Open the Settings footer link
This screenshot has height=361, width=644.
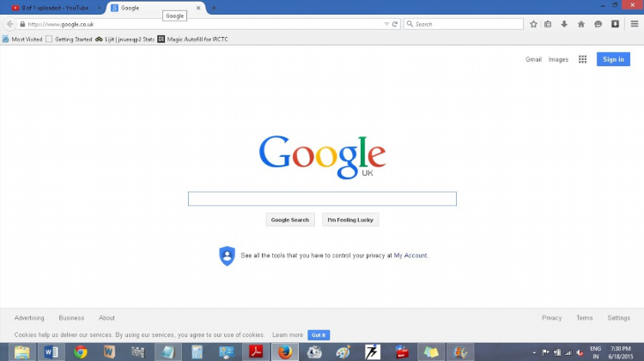(x=618, y=318)
